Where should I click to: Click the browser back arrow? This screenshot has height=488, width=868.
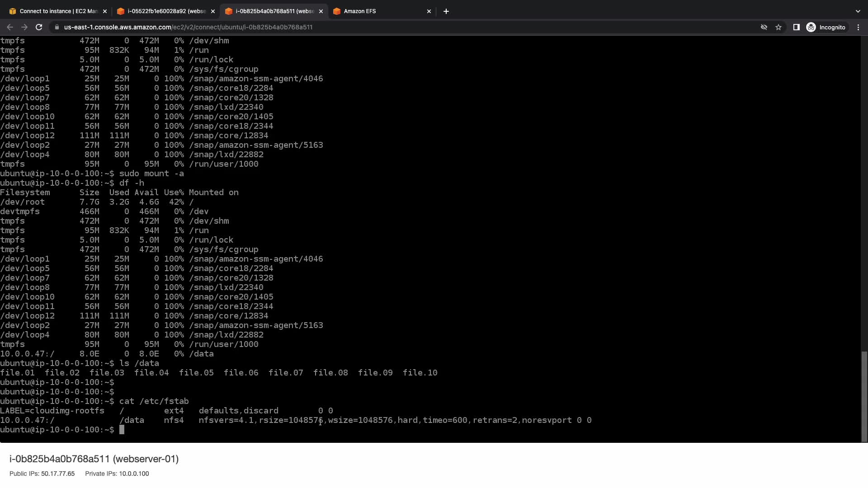(x=10, y=27)
